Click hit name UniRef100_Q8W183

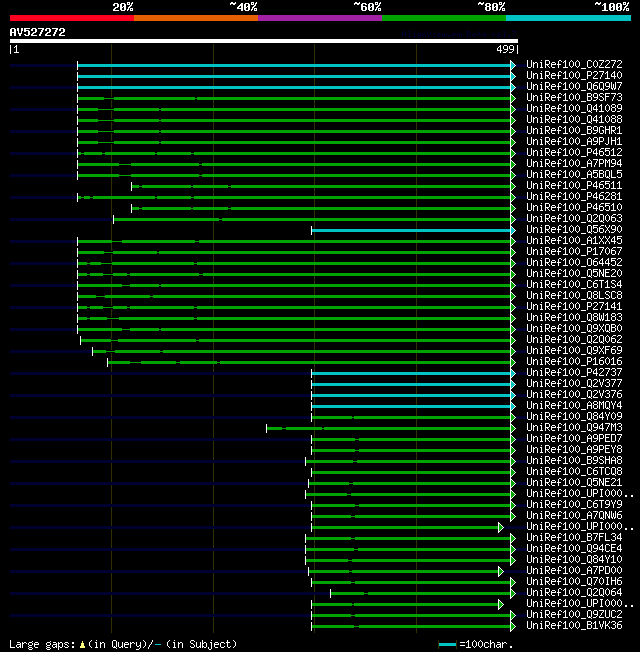574,318
